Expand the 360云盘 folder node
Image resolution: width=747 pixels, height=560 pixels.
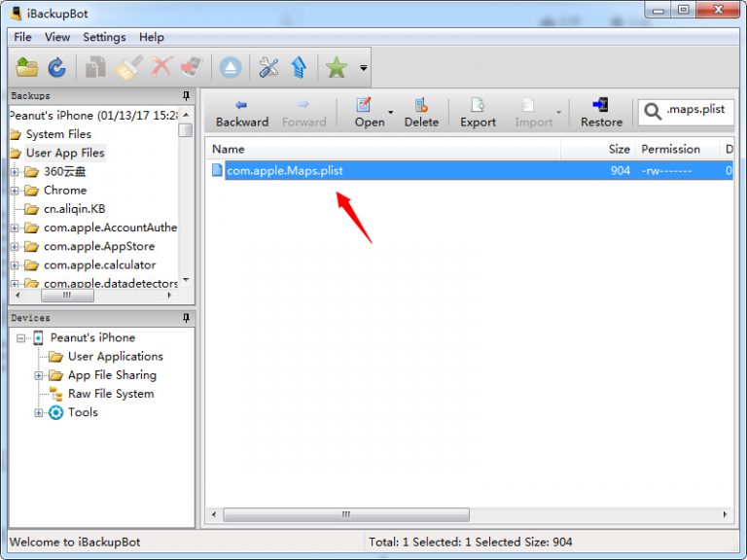coord(15,172)
